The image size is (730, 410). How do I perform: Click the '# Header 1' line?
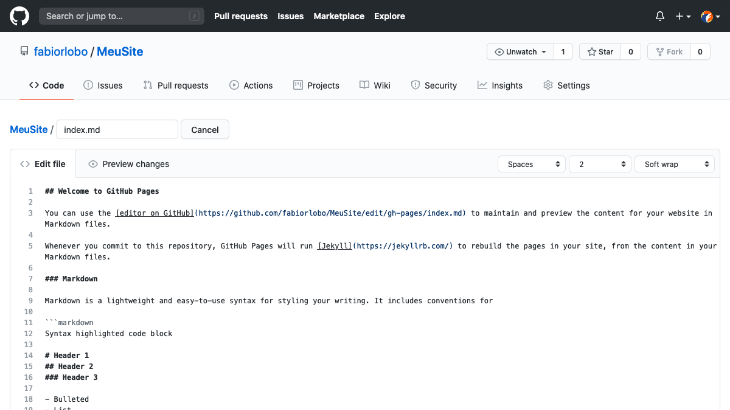(67, 356)
